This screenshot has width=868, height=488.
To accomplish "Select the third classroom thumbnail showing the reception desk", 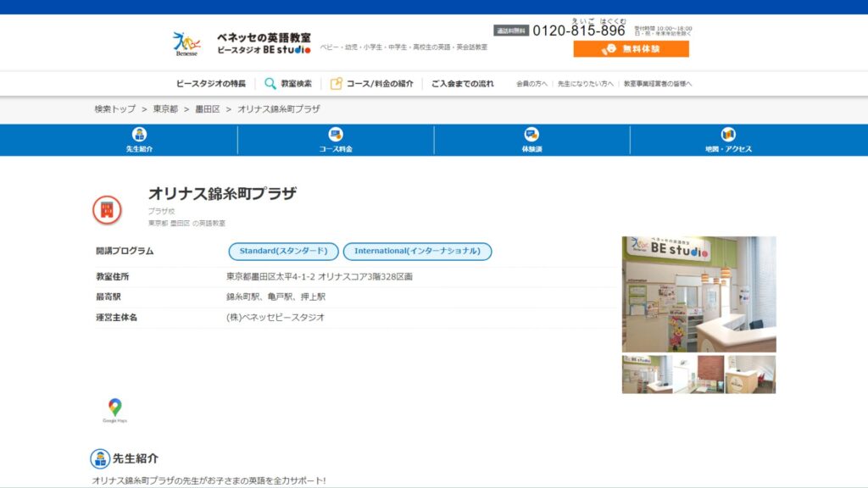I will [x=751, y=374].
